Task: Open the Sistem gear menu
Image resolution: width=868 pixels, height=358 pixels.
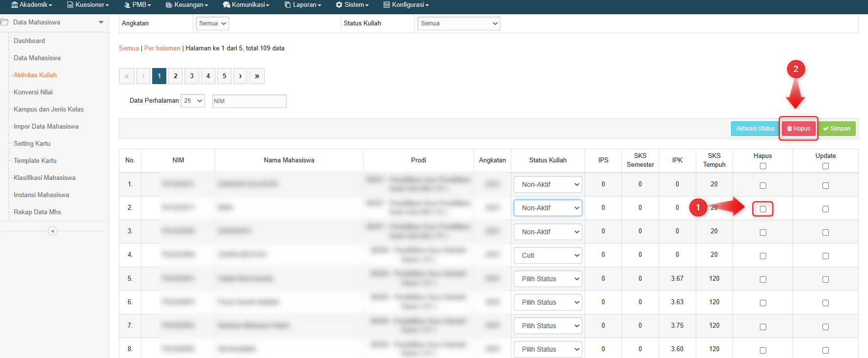Action: (x=352, y=5)
